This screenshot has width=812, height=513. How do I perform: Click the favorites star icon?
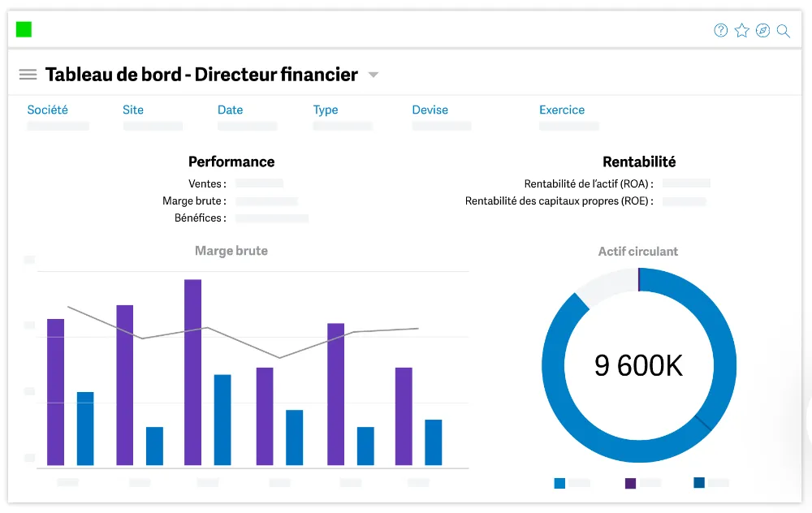[x=741, y=31]
